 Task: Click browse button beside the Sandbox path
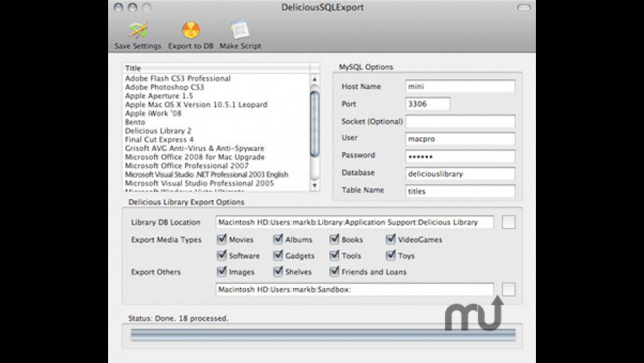click(x=509, y=290)
